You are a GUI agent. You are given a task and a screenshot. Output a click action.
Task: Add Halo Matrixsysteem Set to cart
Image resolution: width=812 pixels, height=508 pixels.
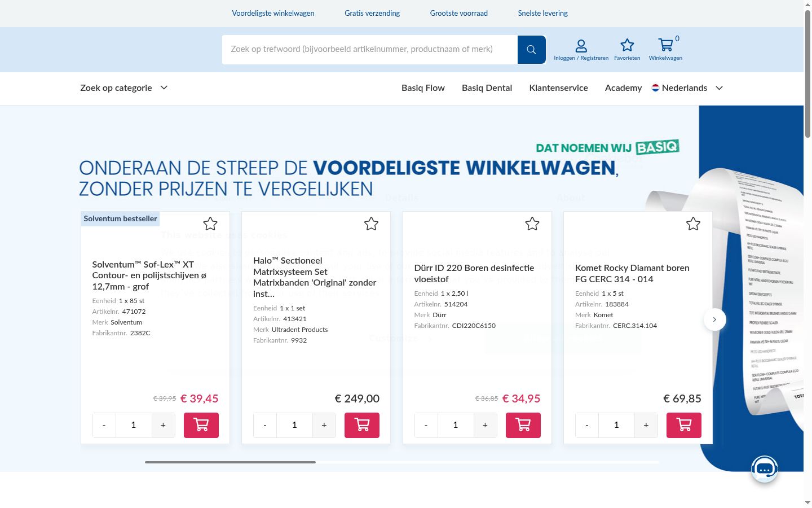pos(362,425)
